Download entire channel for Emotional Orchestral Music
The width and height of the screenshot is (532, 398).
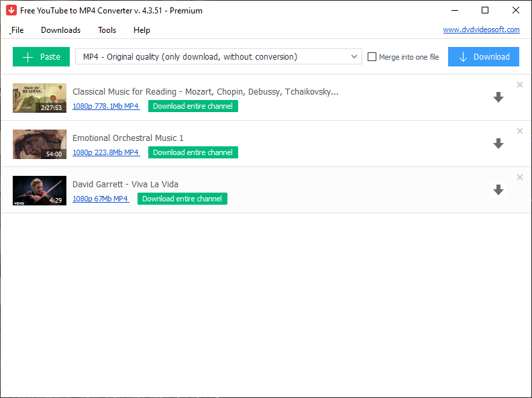(x=193, y=152)
